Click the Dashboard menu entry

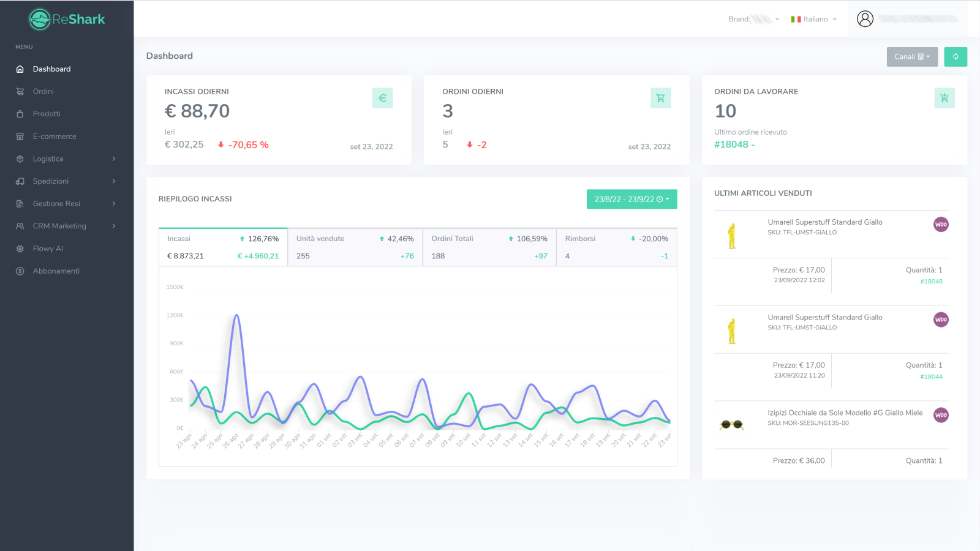tap(51, 69)
